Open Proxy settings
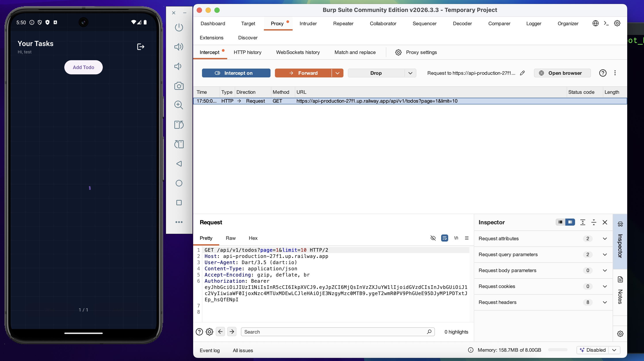The height and width of the screenshot is (361, 644). coord(416,52)
